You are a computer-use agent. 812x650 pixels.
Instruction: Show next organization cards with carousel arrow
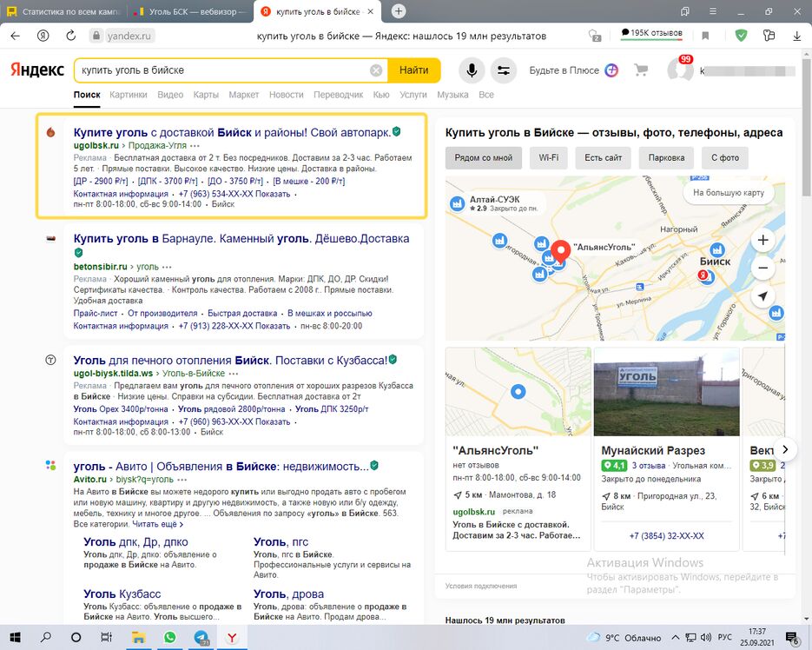785,449
